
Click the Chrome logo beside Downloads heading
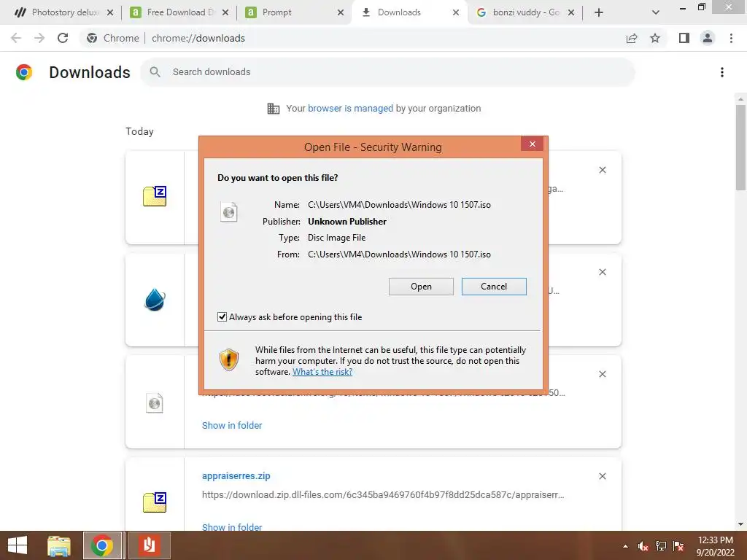click(x=24, y=72)
